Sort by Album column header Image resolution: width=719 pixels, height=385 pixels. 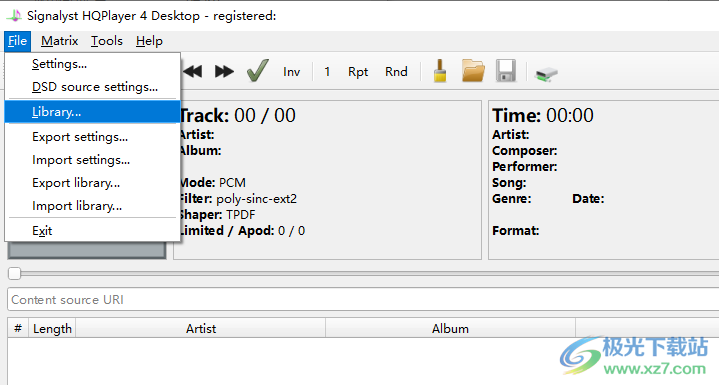[450, 329]
